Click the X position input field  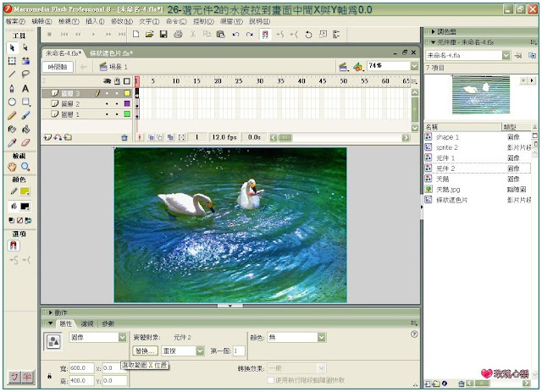[111, 368]
